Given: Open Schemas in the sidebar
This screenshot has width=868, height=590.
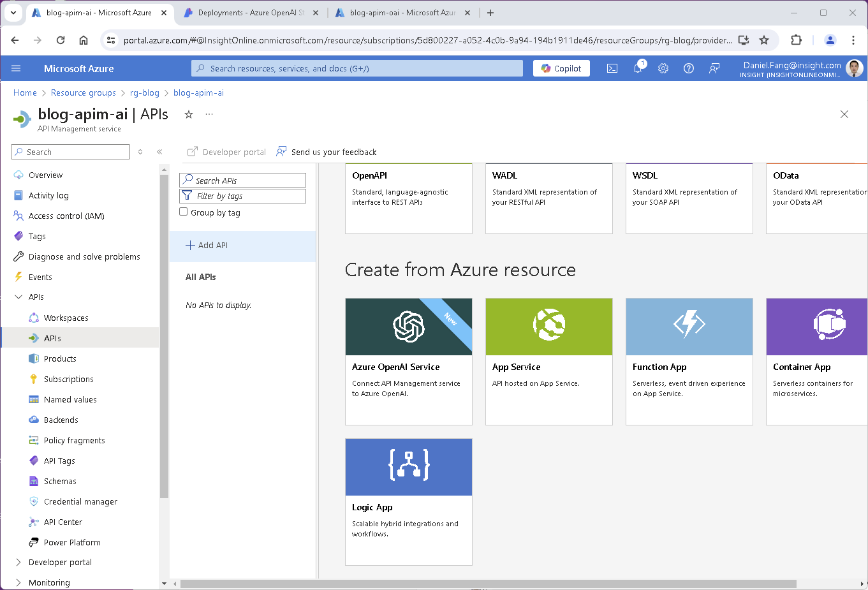Looking at the screenshot, I should click(x=60, y=481).
